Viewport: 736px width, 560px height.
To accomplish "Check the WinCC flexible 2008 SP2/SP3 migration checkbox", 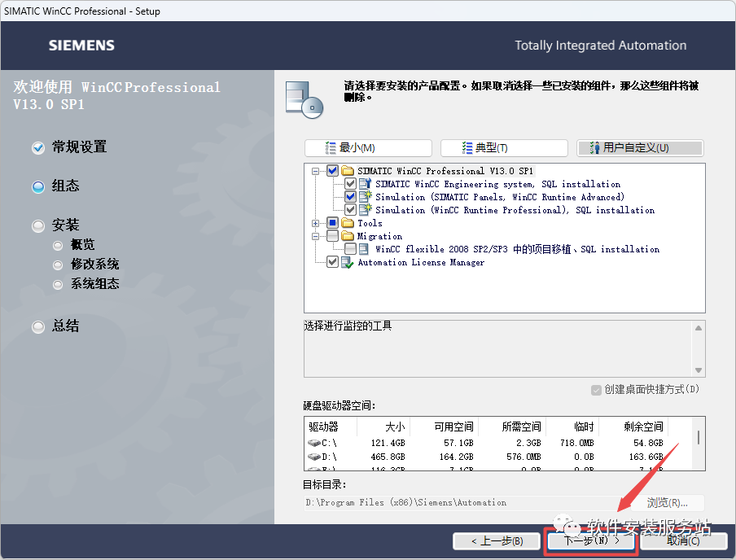I will point(350,249).
